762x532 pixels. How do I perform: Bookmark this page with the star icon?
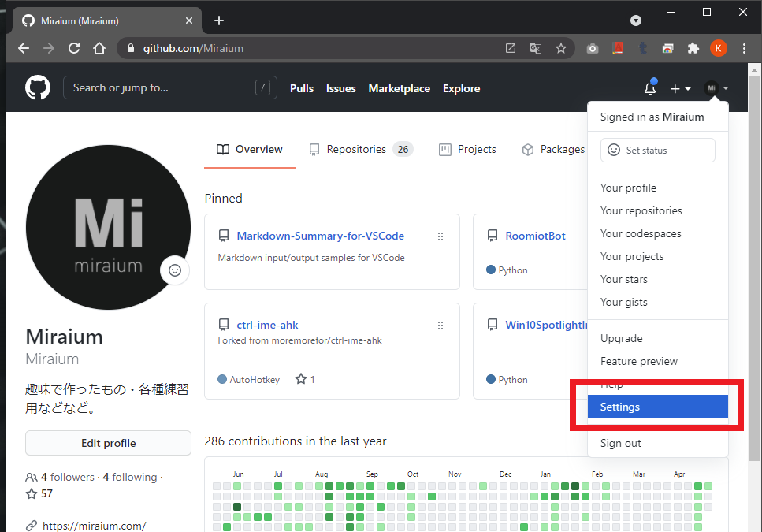560,48
